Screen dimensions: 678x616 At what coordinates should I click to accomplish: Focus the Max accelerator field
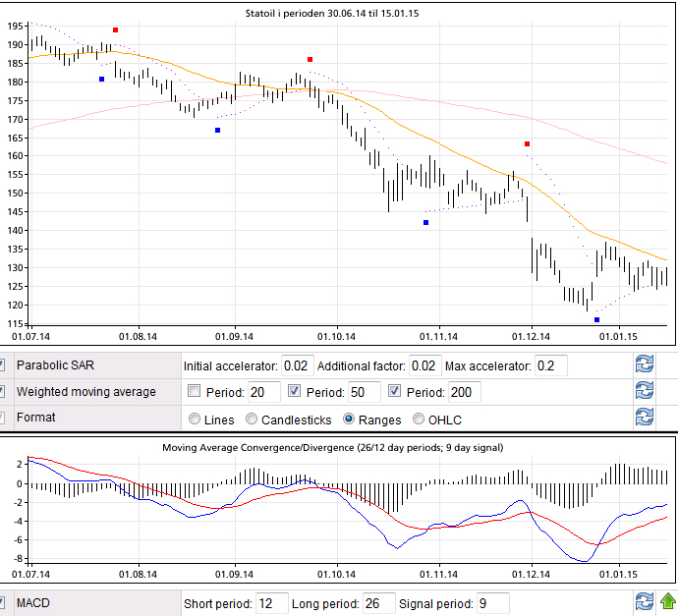pyautogui.click(x=550, y=365)
